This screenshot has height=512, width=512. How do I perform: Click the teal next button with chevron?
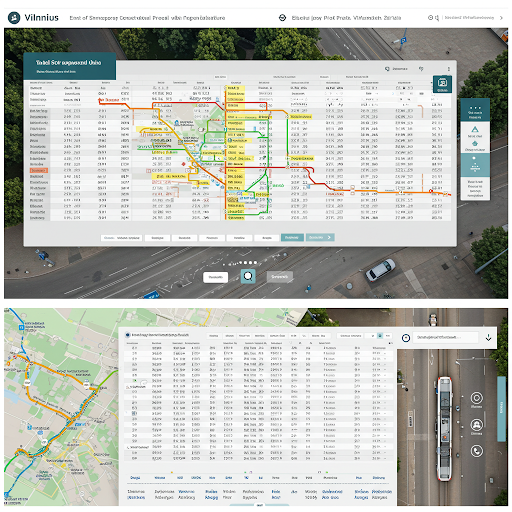coord(320,237)
